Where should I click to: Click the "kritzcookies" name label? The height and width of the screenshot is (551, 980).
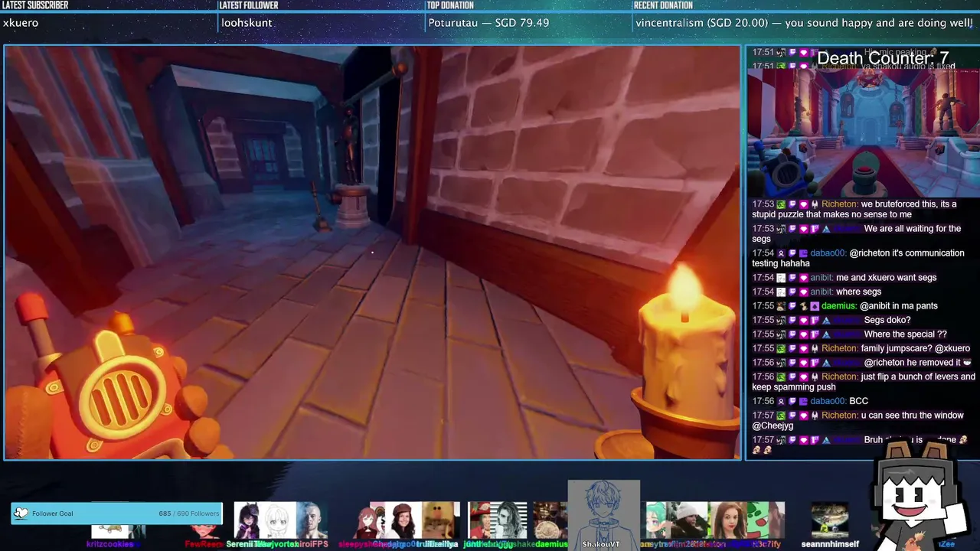109,544
